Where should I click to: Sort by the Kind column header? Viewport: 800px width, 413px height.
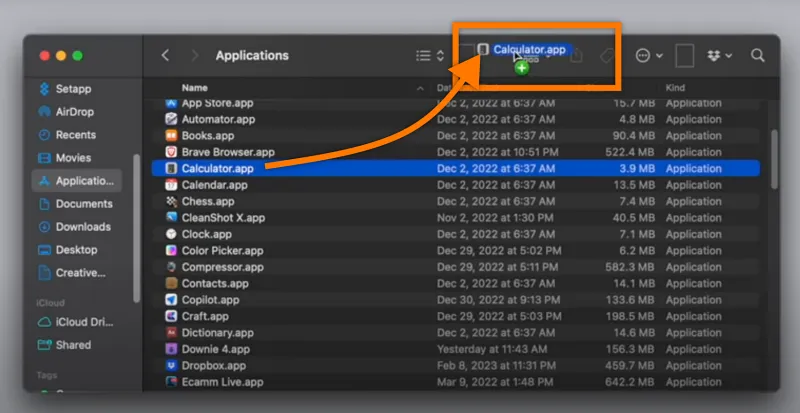point(675,88)
